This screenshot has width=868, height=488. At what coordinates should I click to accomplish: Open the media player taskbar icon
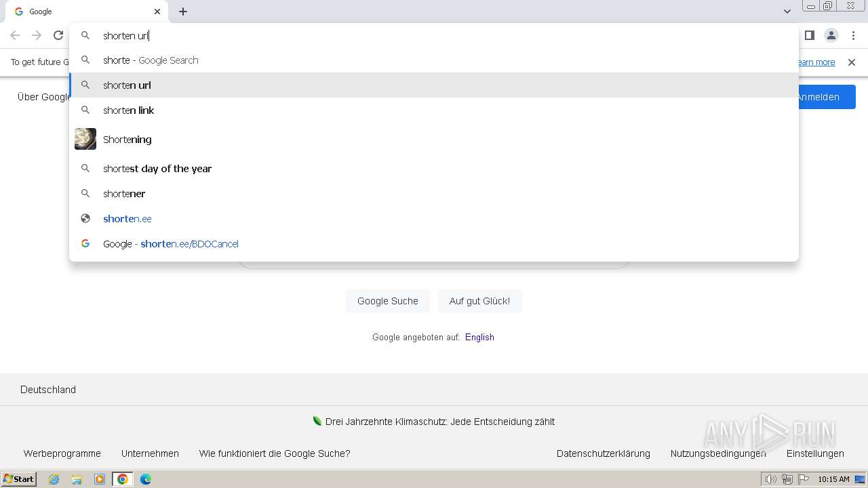pyautogui.click(x=100, y=479)
